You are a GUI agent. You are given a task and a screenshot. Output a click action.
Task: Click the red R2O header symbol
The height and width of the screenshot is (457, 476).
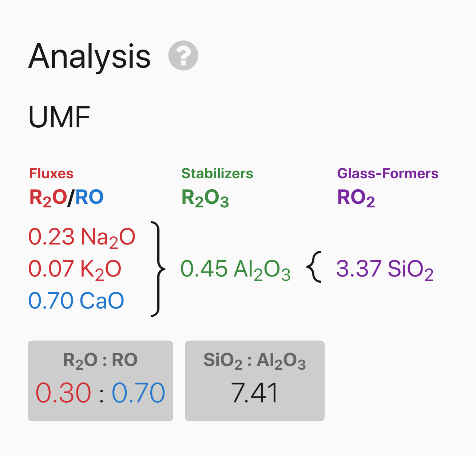click(48, 198)
